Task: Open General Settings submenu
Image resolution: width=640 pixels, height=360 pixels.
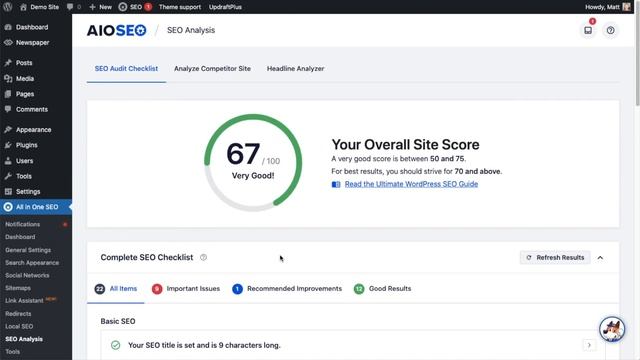Action: tap(28, 250)
